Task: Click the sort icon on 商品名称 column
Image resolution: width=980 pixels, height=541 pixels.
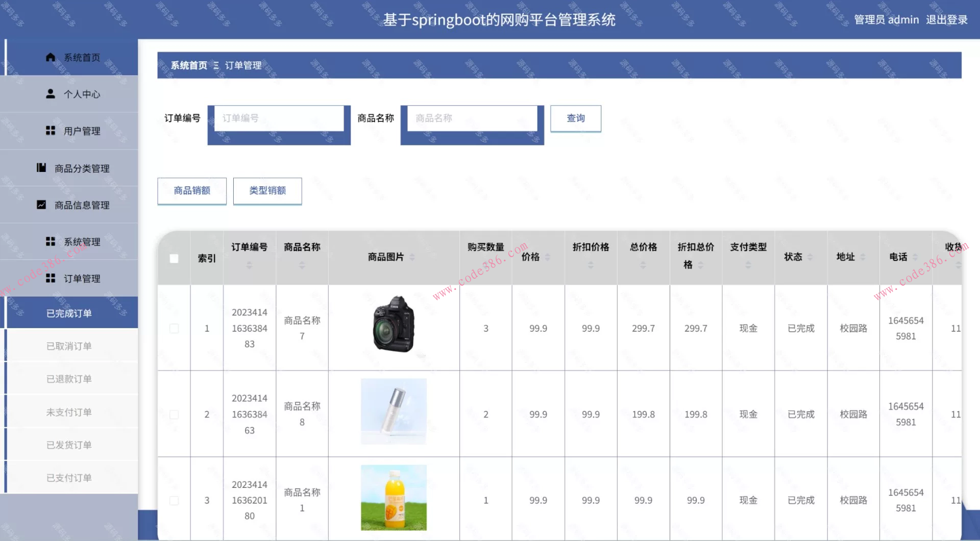Action: (302, 264)
